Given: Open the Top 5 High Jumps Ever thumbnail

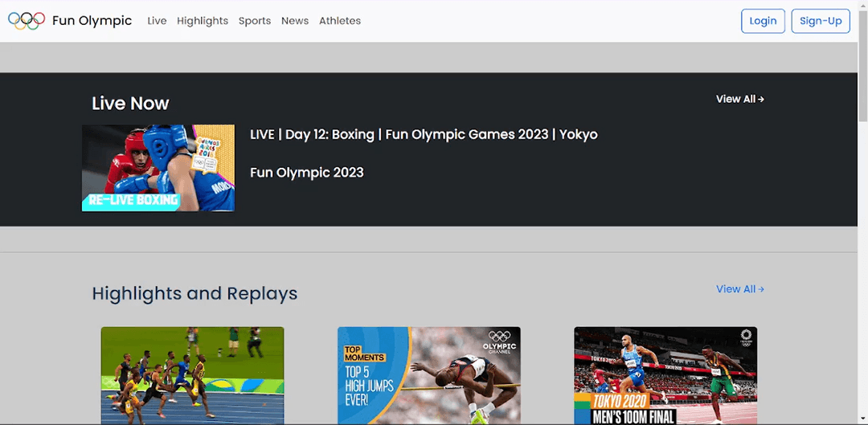Looking at the screenshot, I should pos(429,376).
